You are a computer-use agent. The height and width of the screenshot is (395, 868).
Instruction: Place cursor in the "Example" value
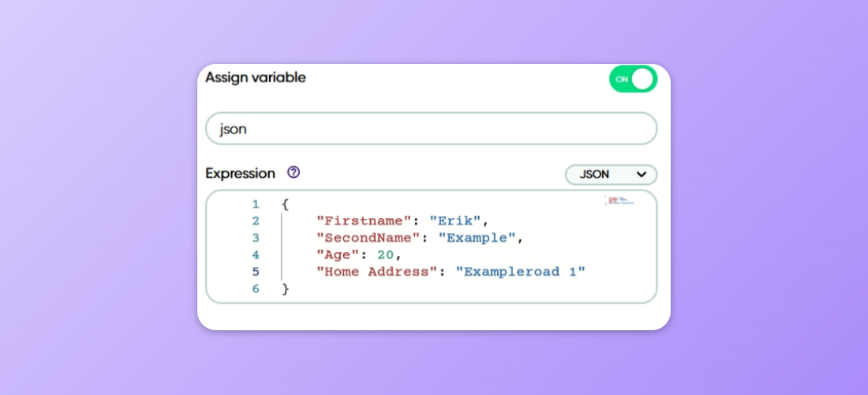477,238
